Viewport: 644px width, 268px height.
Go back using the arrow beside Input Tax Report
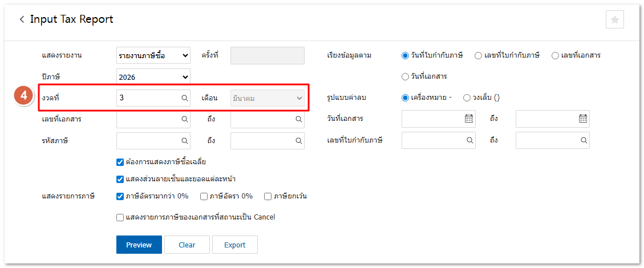click(x=22, y=19)
